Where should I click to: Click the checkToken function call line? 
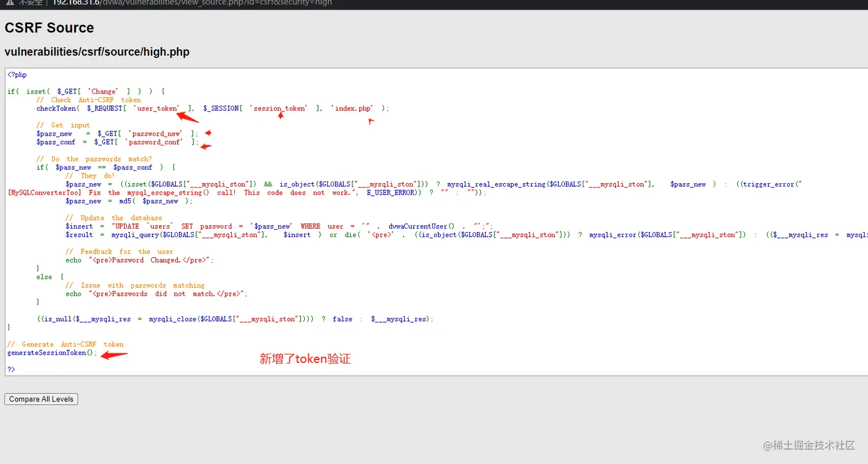tap(212, 109)
